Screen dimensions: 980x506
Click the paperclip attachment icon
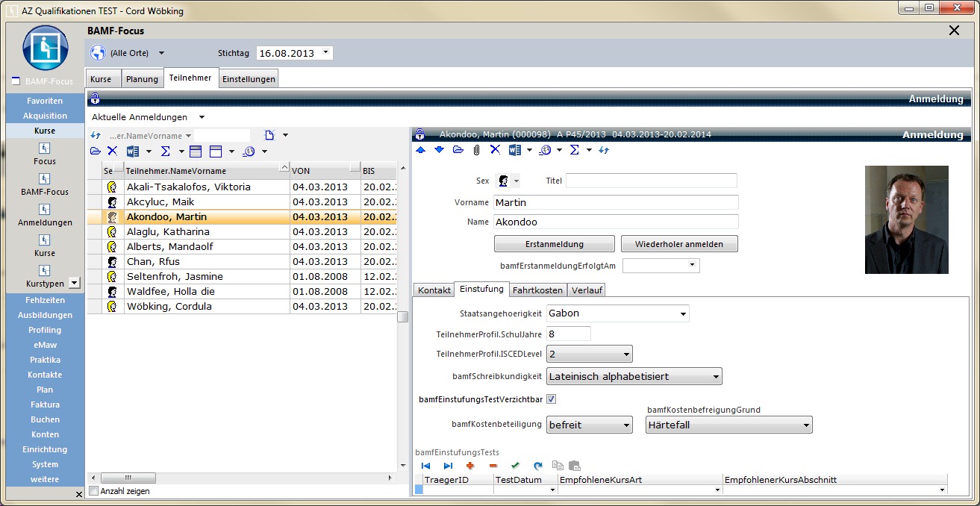pyautogui.click(x=476, y=150)
